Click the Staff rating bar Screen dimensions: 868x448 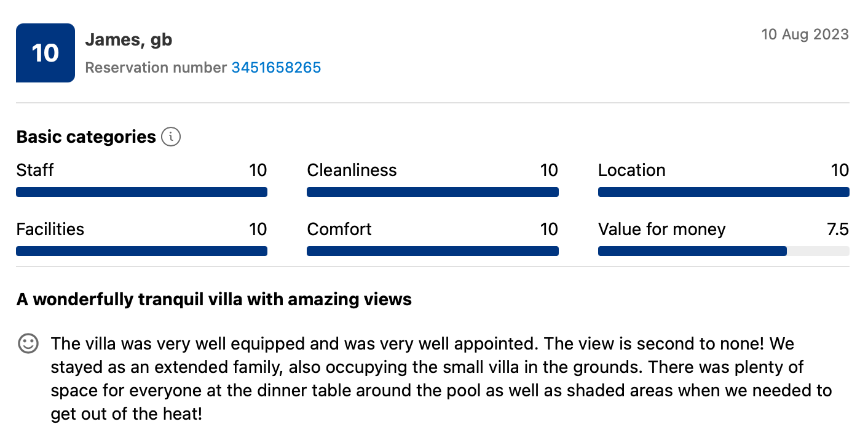coord(141,192)
